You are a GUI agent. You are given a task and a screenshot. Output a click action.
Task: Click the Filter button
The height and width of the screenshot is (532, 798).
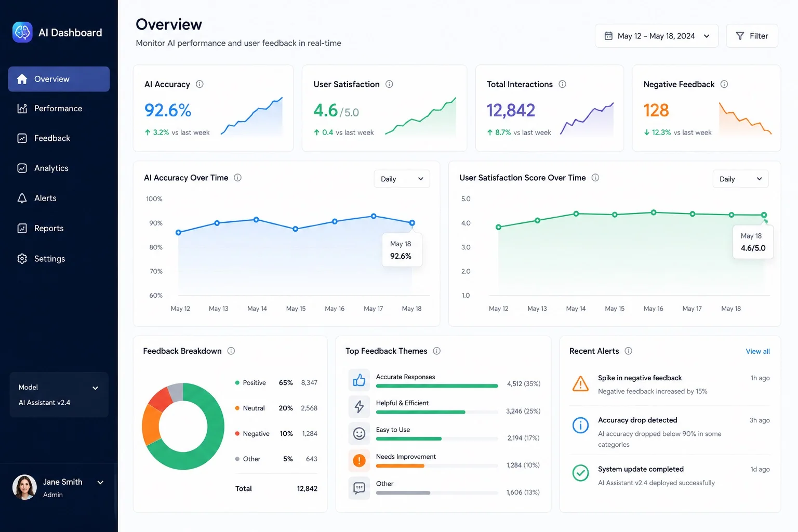coord(752,36)
